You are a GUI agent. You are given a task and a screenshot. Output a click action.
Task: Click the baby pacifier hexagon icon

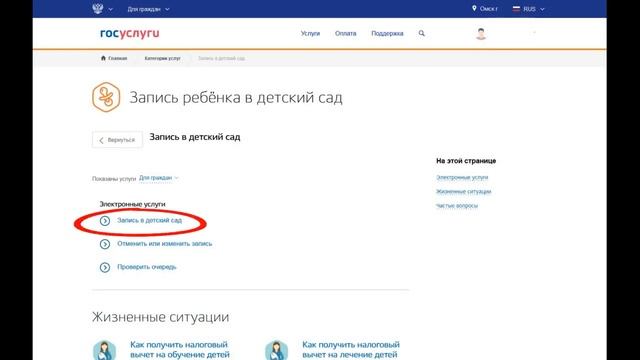pos(106,97)
